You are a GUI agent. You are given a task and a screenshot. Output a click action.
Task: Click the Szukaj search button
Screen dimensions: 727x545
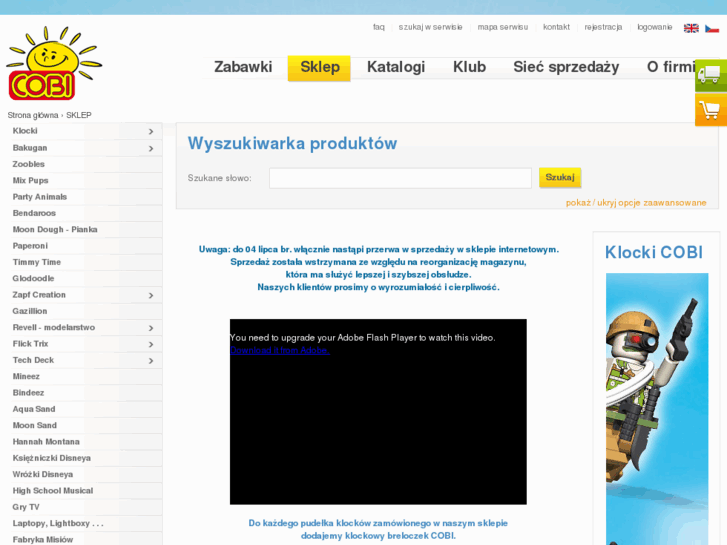pos(560,177)
